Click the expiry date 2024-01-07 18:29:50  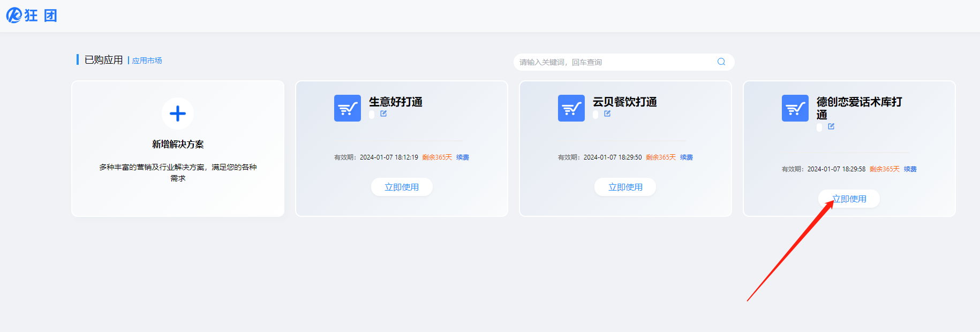click(613, 157)
